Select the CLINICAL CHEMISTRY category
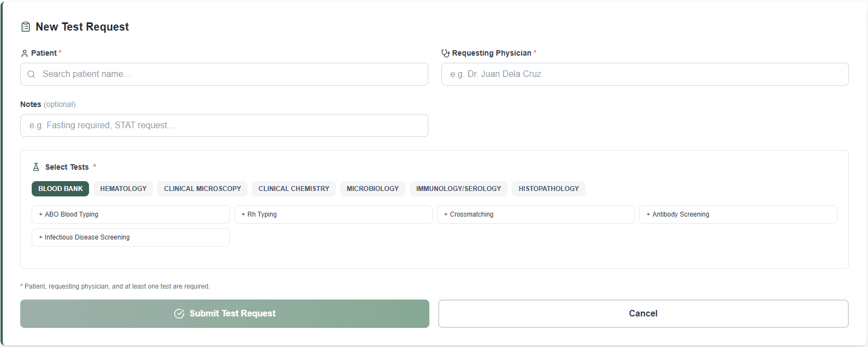Image resolution: width=868 pixels, height=347 pixels. 293,188
